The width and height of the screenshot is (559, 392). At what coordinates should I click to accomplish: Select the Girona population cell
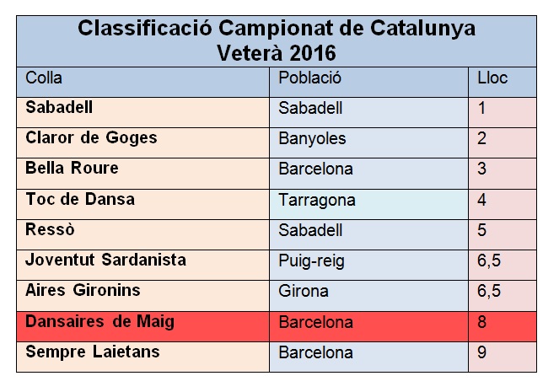[369, 296]
